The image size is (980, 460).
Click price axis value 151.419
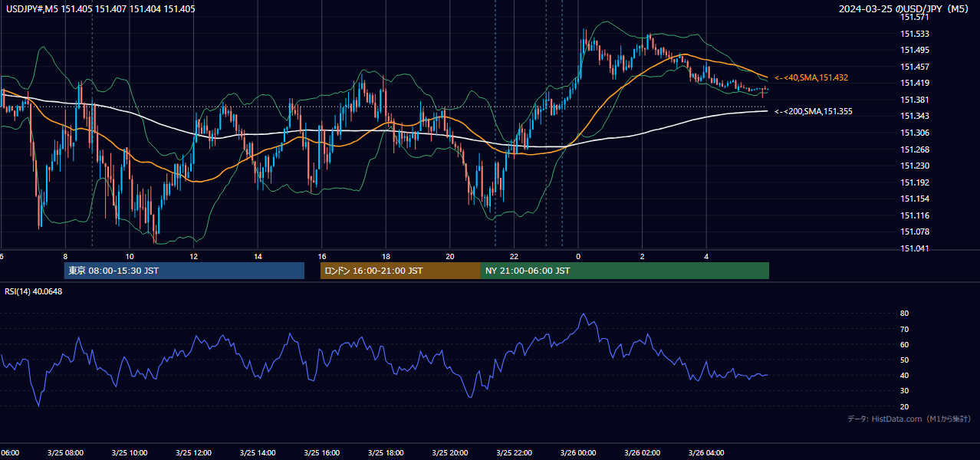coord(915,83)
